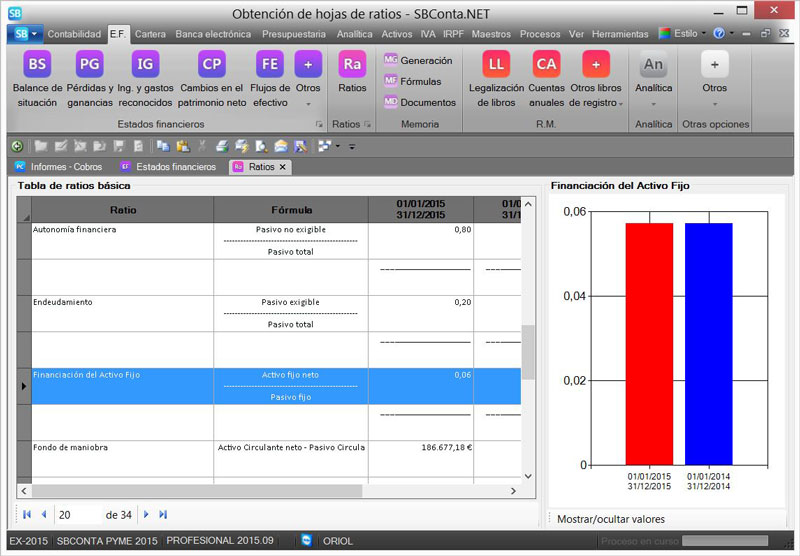Open Legalización de libros

[x=496, y=65]
